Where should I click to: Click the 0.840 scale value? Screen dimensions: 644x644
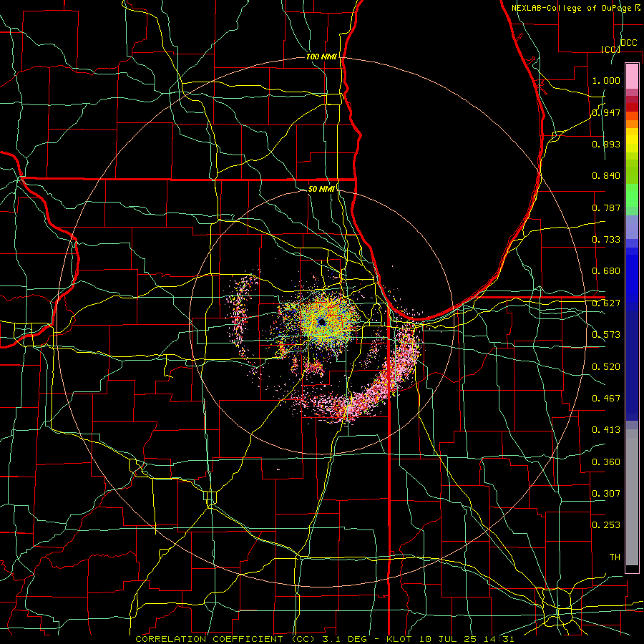(x=606, y=176)
